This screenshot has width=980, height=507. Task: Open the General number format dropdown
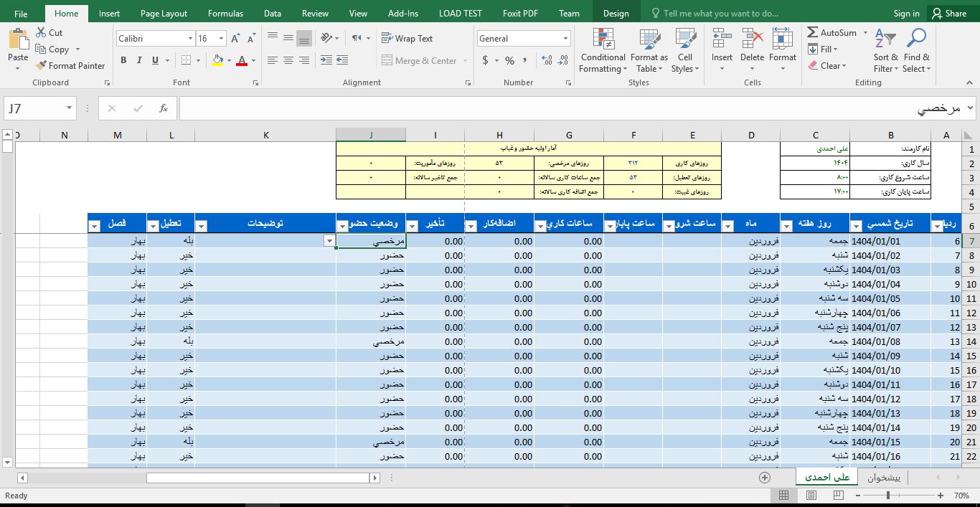tap(566, 39)
